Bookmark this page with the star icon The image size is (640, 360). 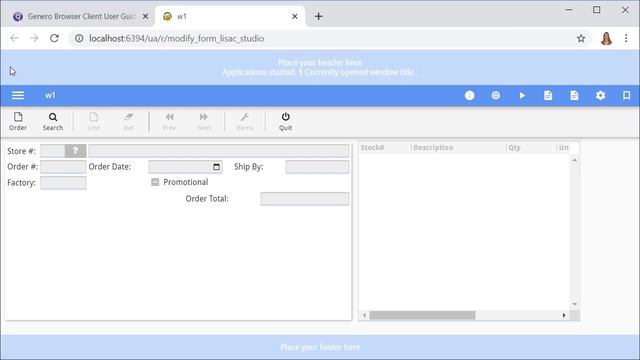[x=581, y=38]
